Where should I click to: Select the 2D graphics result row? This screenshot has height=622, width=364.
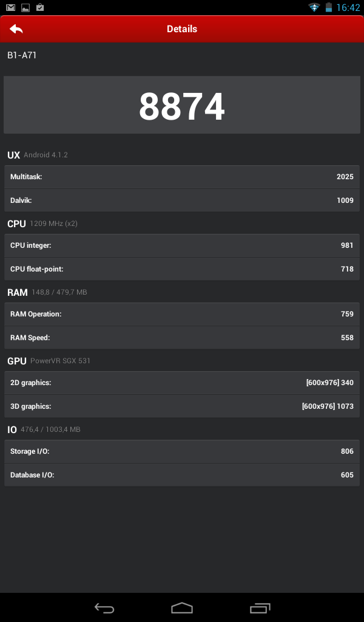coord(182,383)
